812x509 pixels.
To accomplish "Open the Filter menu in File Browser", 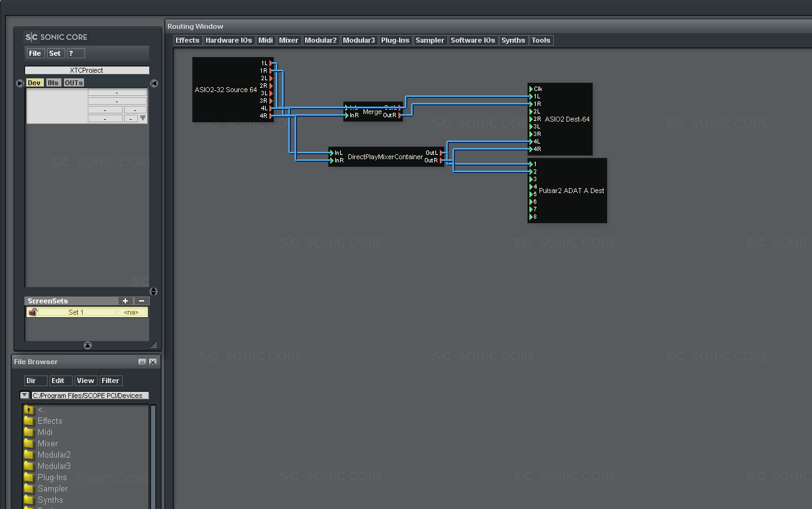I will 110,380.
